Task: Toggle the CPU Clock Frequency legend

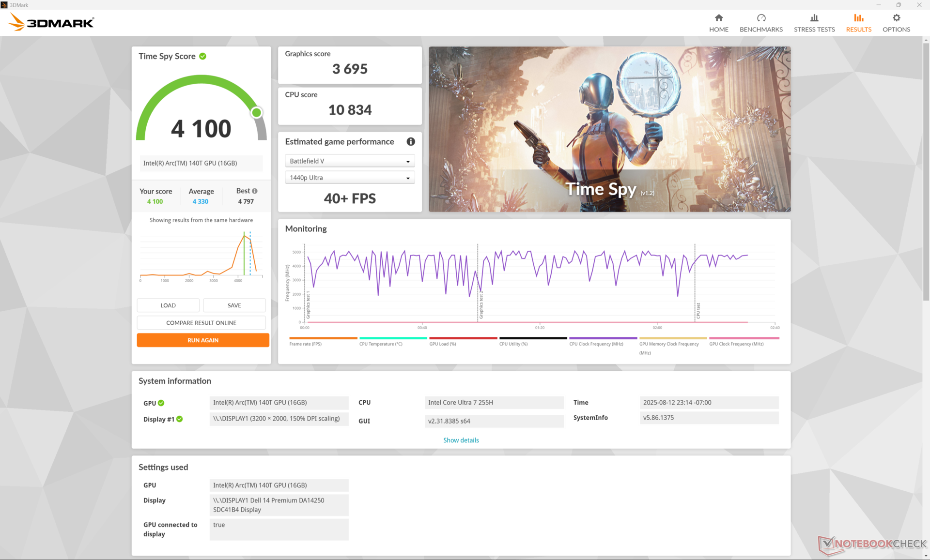Action: [603, 341]
